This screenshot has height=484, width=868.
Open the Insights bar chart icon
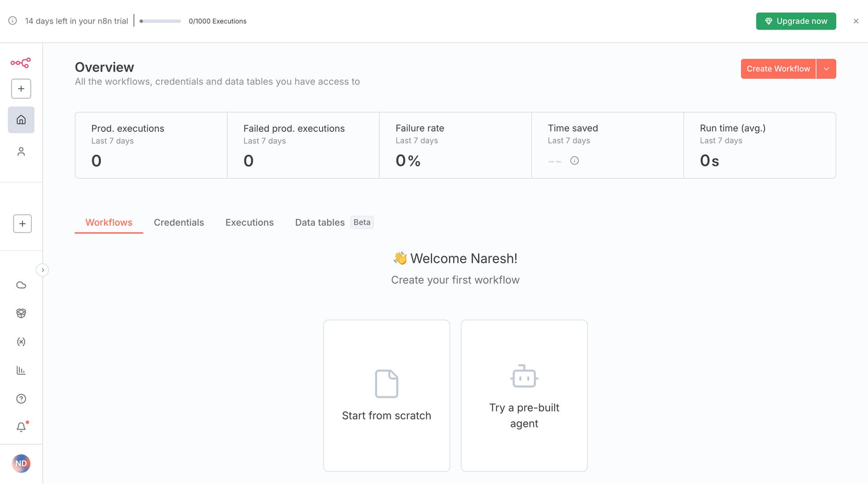point(21,370)
